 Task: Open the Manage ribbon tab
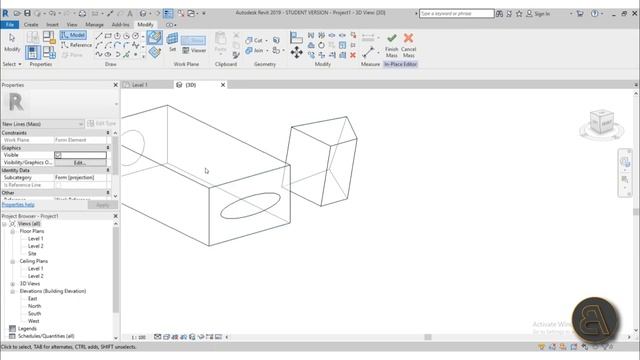click(94, 25)
